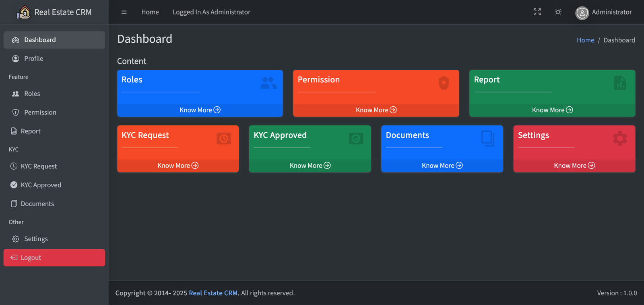
Task: Click the copy icon on Documents card
Action: [x=487, y=139]
